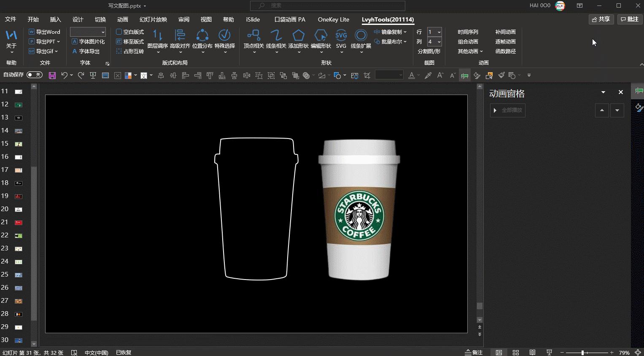Click the 共享 share button
Viewport: 644px width, 356px height.
tap(601, 19)
